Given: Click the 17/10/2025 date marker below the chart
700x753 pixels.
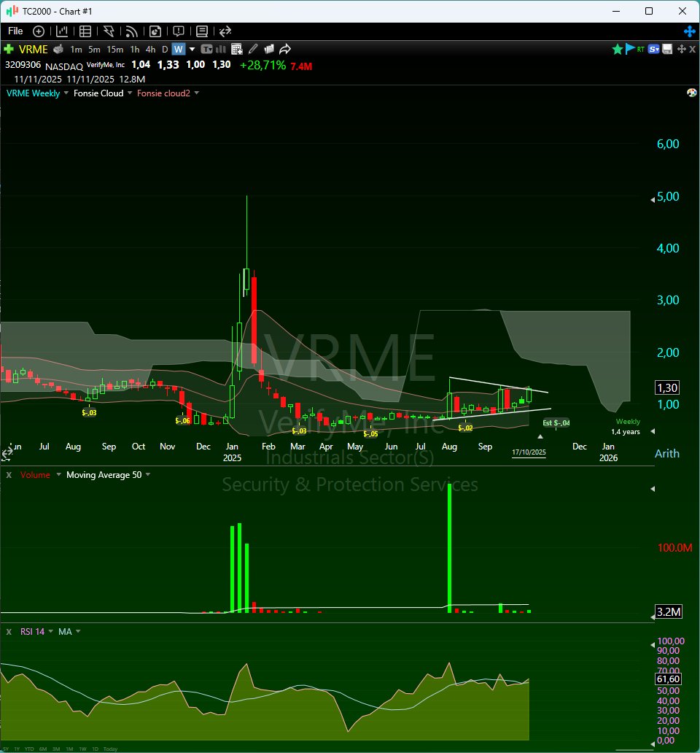Looking at the screenshot, I should (527, 452).
